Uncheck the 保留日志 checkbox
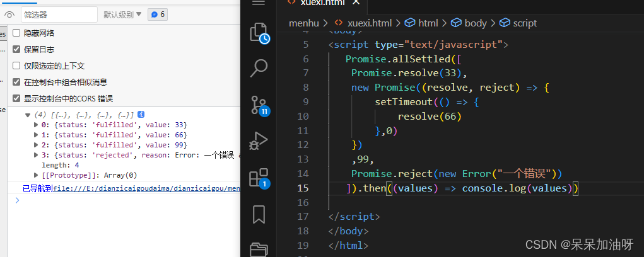The width and height of the screenshot is (644, 257). click(x=16, y=50)
